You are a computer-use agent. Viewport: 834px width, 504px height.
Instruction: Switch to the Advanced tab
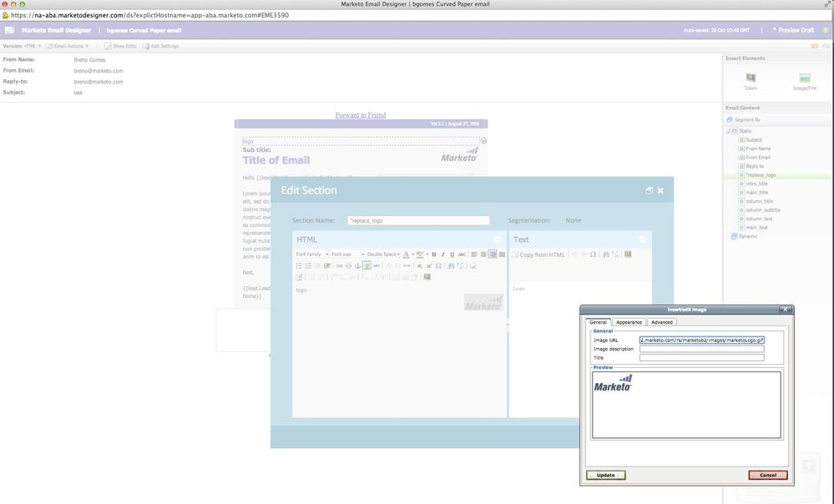point(662,322)
